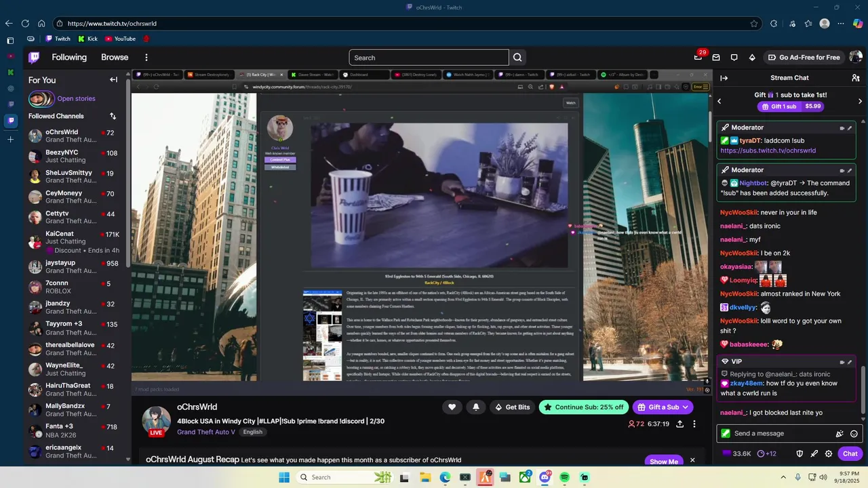
Task: Show the previous gift leaderboard banner
Action: tap(719, 101)
